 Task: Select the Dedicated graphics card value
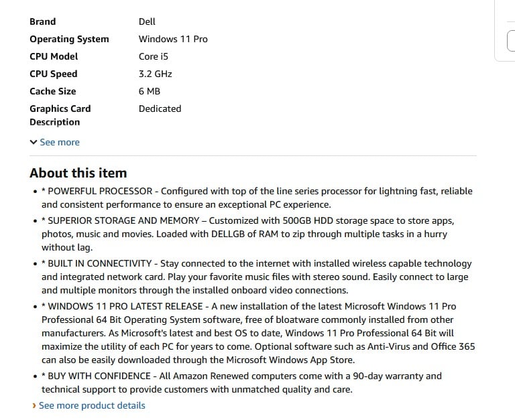click(x=160, y=109)
